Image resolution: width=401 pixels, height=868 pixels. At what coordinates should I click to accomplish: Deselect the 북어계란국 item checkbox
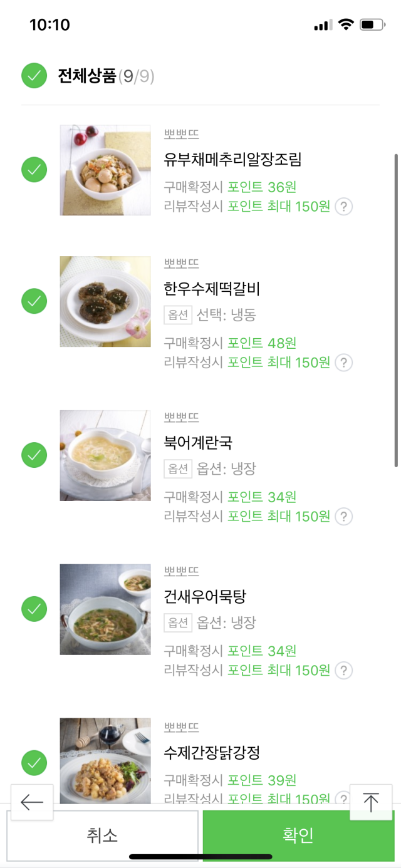[x=34, y=455]
